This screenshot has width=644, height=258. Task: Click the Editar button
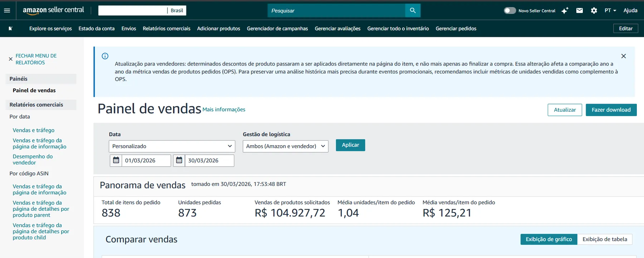[626, 28]
